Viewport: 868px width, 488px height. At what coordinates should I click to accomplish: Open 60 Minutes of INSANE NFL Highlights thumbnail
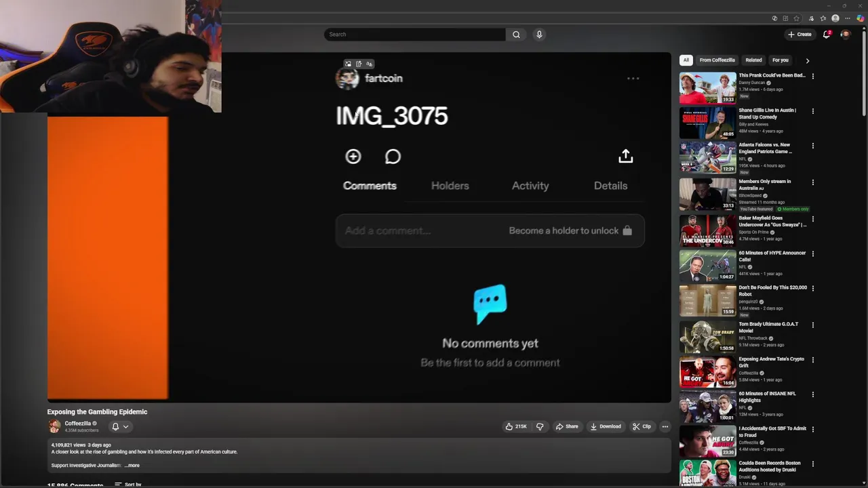coord(707,406)
